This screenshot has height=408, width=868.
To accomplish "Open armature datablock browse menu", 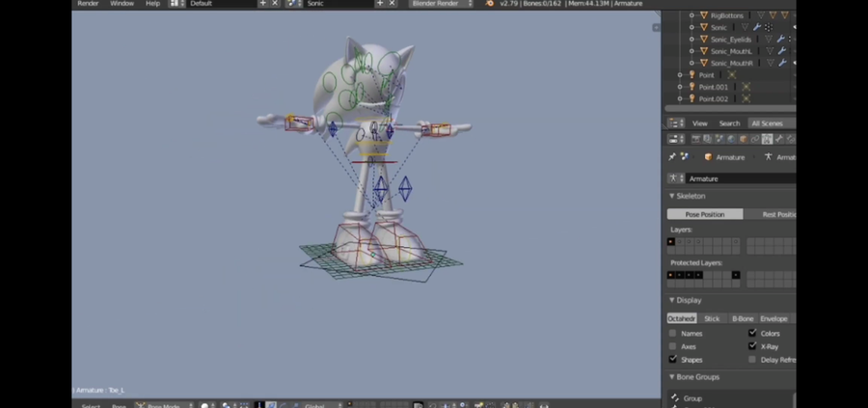I will coord(675,178).
